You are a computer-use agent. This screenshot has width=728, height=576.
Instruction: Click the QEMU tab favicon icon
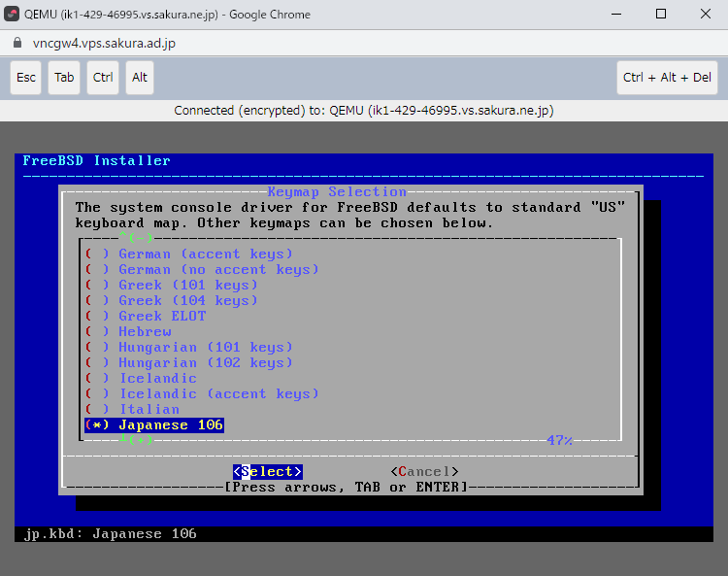click(13, 14)
